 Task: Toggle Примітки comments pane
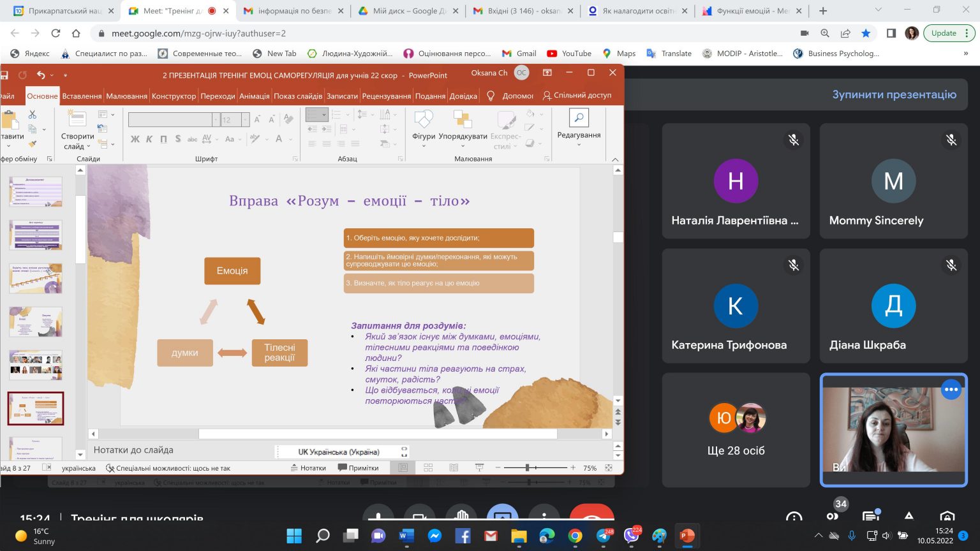(x=359, y=468)
